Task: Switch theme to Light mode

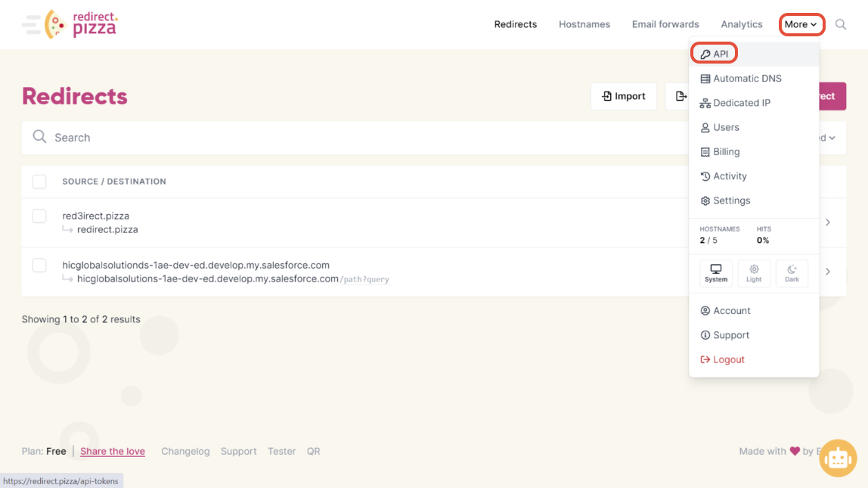Action: [x=754, y=273]
